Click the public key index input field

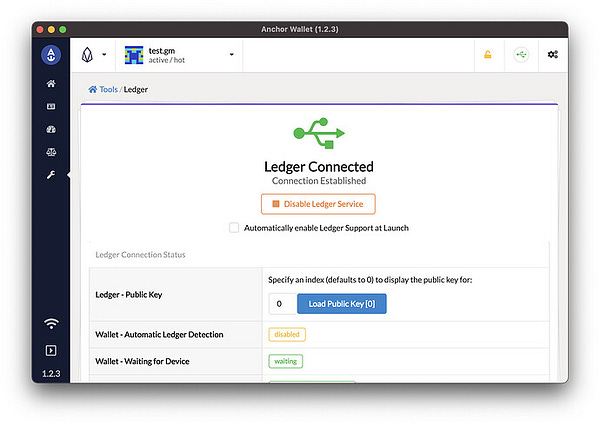[283, 304]
